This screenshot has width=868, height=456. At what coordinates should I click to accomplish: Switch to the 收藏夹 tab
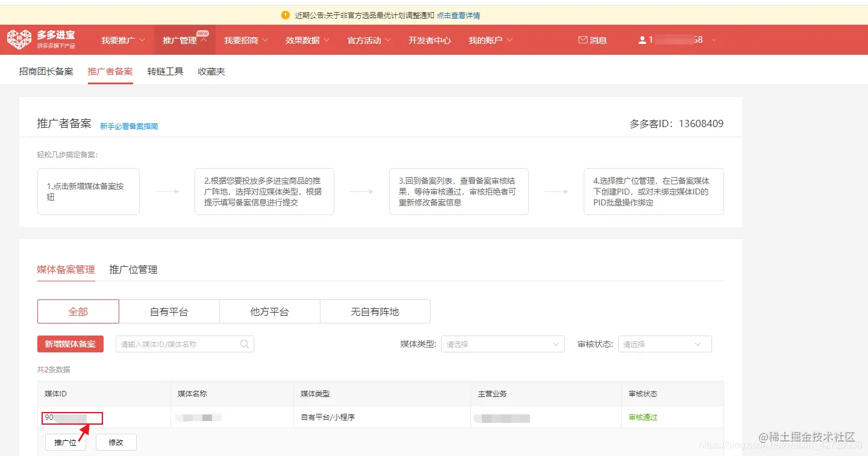point(211,71)
